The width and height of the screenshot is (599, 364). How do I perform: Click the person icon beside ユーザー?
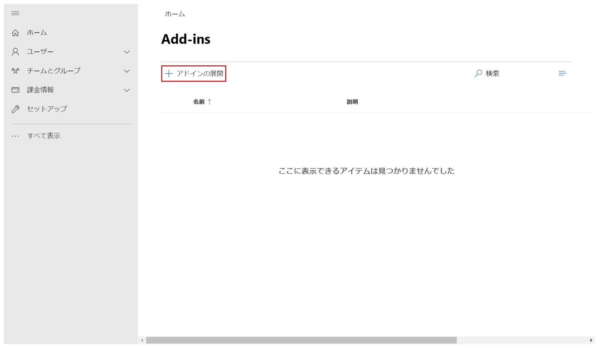coord(15,52)
